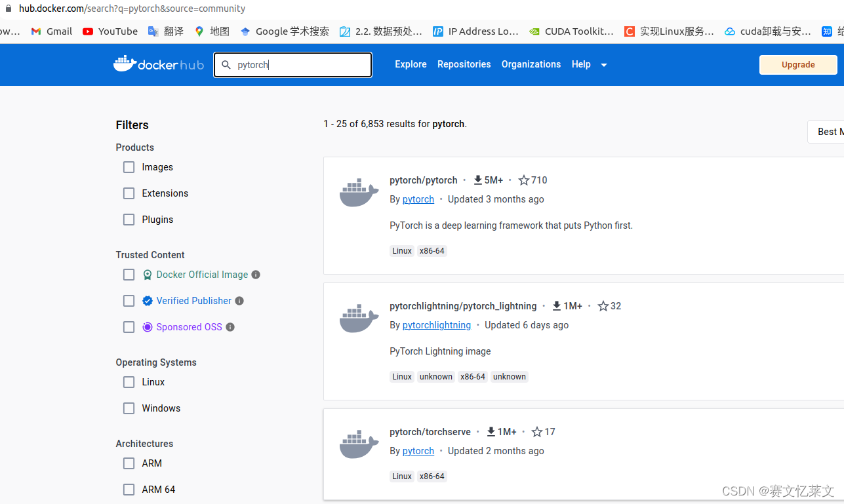The image size is (844, 504).
Task: Tick the Linux operating system checkbox
Action: (129, 382)
